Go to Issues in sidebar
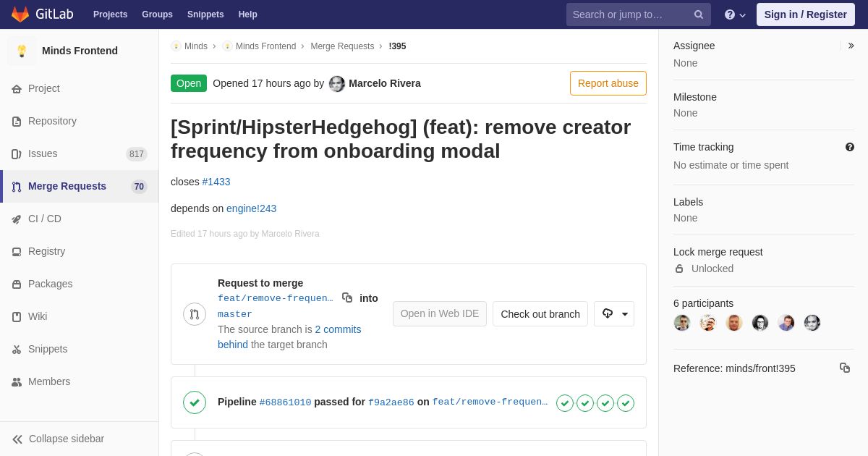Screen dimensions: 868x456 pyautogui.click(x=80, y=153)
